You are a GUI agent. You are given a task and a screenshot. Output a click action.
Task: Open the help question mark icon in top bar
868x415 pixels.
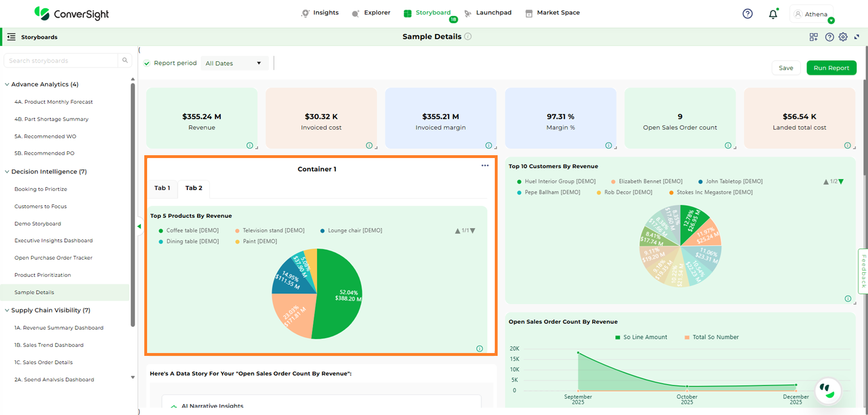point(748,14)
